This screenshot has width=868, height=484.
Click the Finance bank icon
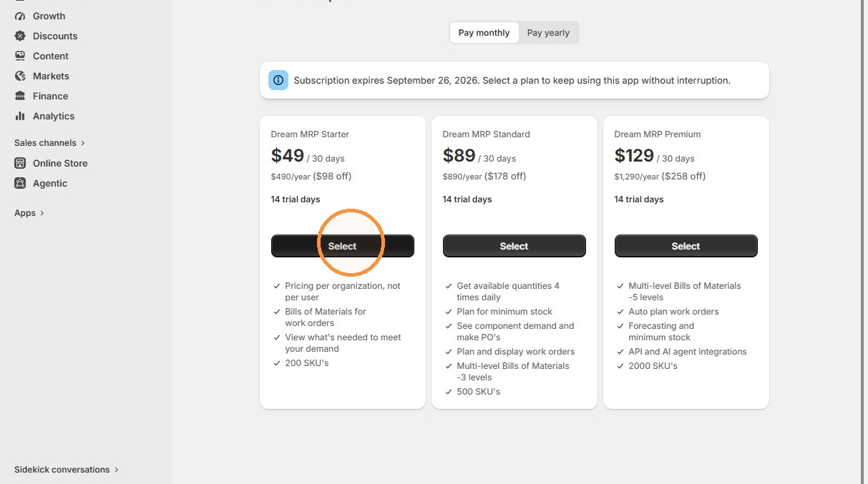[20, 96]
